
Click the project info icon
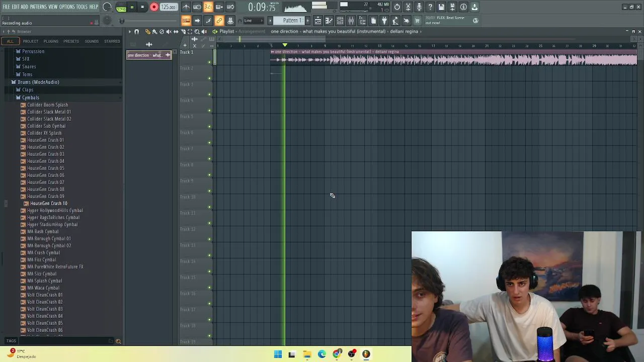pyautogui.click(x=463, y=7)
